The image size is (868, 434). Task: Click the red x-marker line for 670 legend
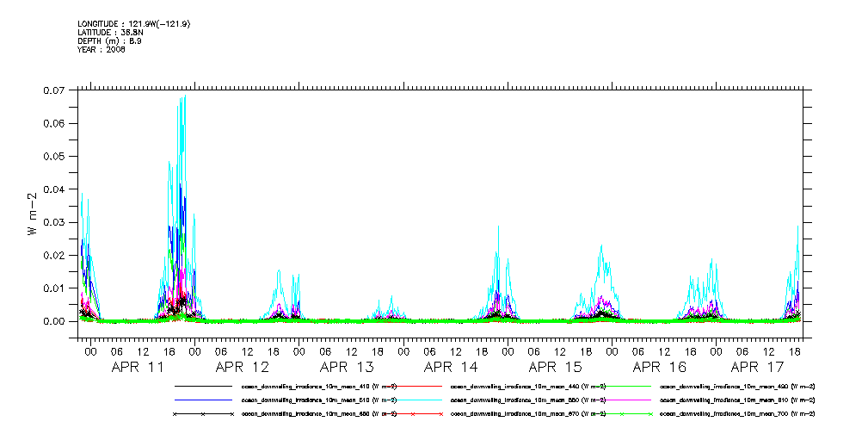(x=413, y=414)
